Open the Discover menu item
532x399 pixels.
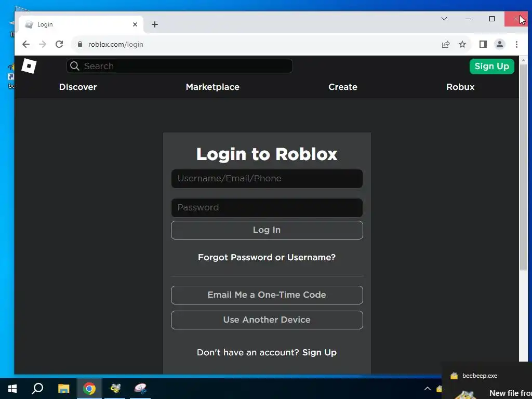tap(78, 87)
